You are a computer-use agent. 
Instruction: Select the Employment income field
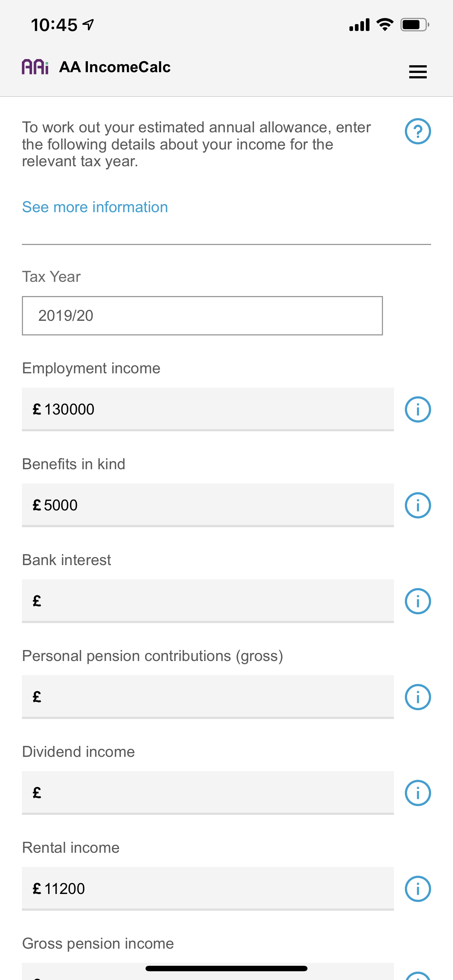208,409
